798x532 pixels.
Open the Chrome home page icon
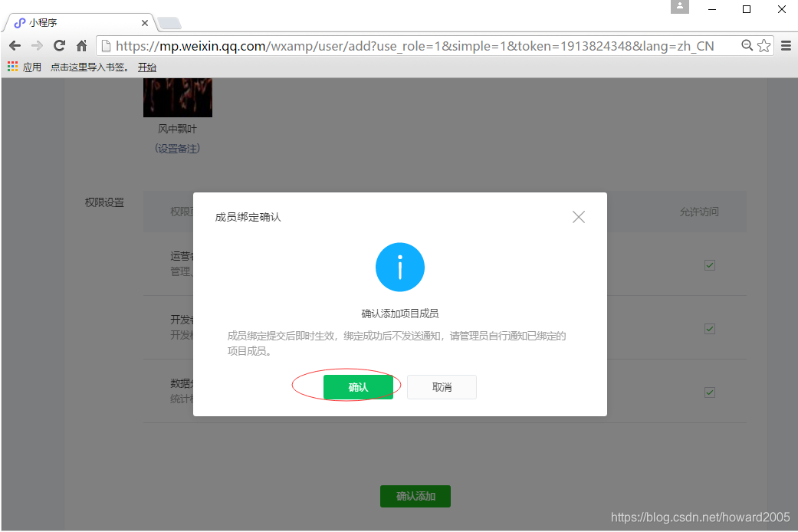(81, 46)
